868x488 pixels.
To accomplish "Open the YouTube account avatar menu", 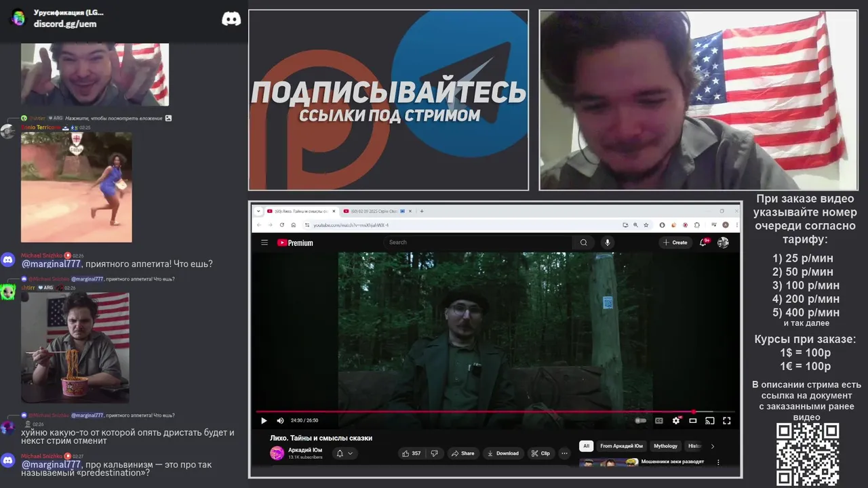I will click(x=723, y=243).
